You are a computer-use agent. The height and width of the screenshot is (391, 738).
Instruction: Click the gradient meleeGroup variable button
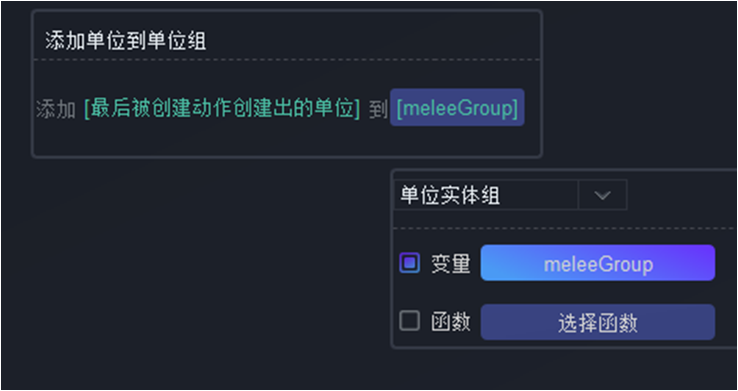tap(598, 263)
